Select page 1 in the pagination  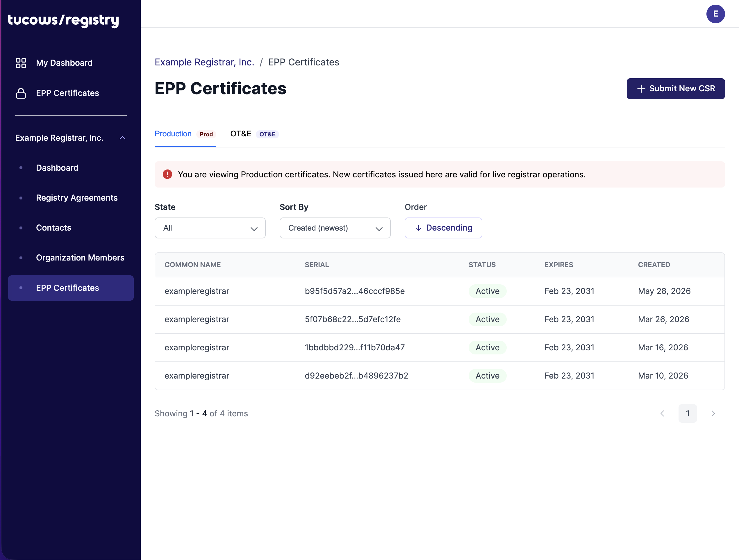tap(688, 414)
